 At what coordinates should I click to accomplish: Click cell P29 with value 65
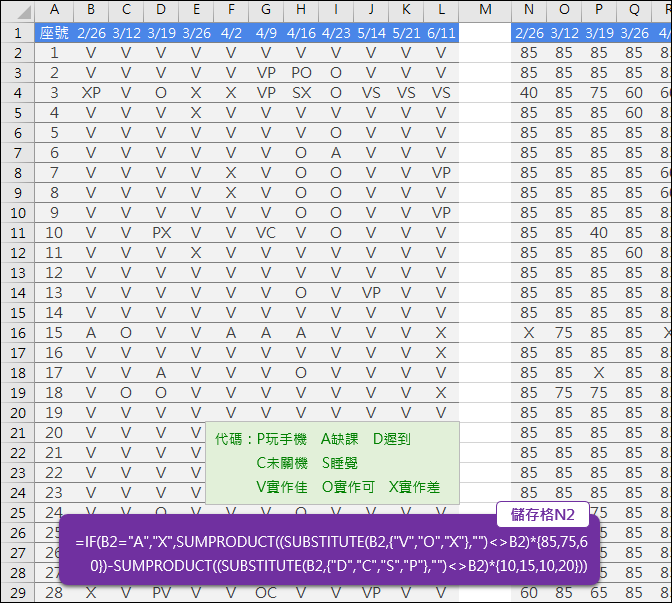coord(599,593)
